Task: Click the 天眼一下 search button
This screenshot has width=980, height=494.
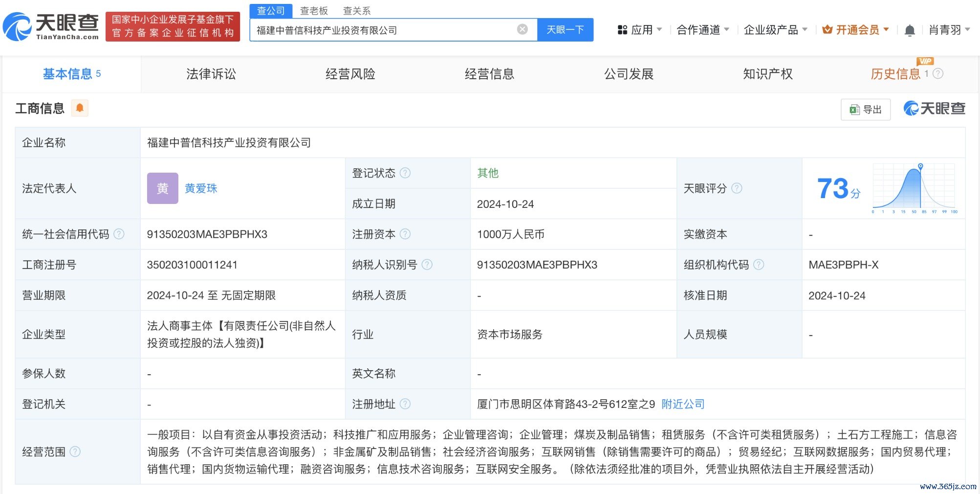Action: click(565, 30)
